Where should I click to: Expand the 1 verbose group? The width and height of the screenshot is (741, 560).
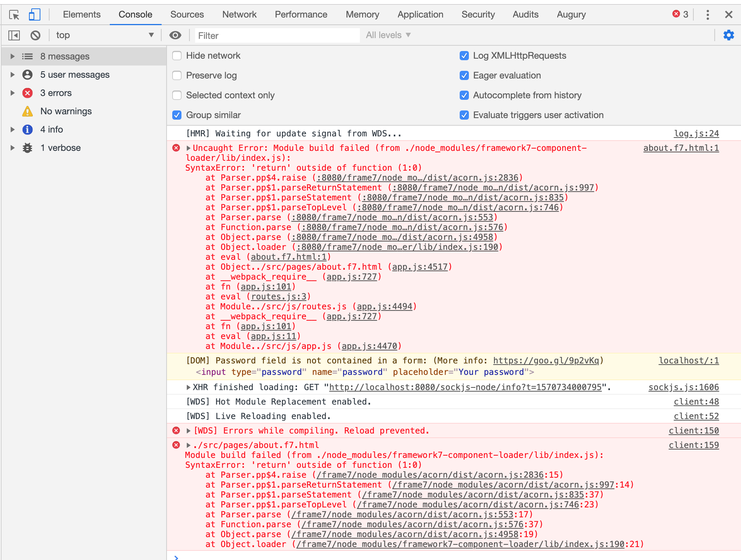[12, 148]
